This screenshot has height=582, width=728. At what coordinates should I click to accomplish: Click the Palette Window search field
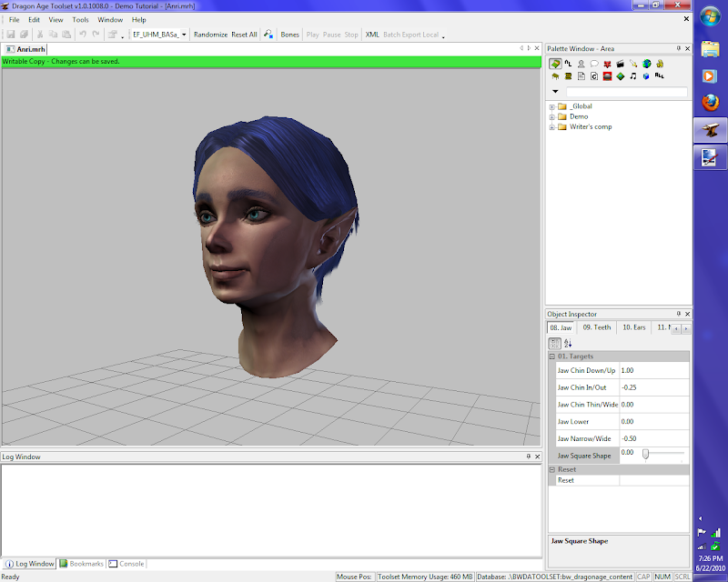coord(626,92)
